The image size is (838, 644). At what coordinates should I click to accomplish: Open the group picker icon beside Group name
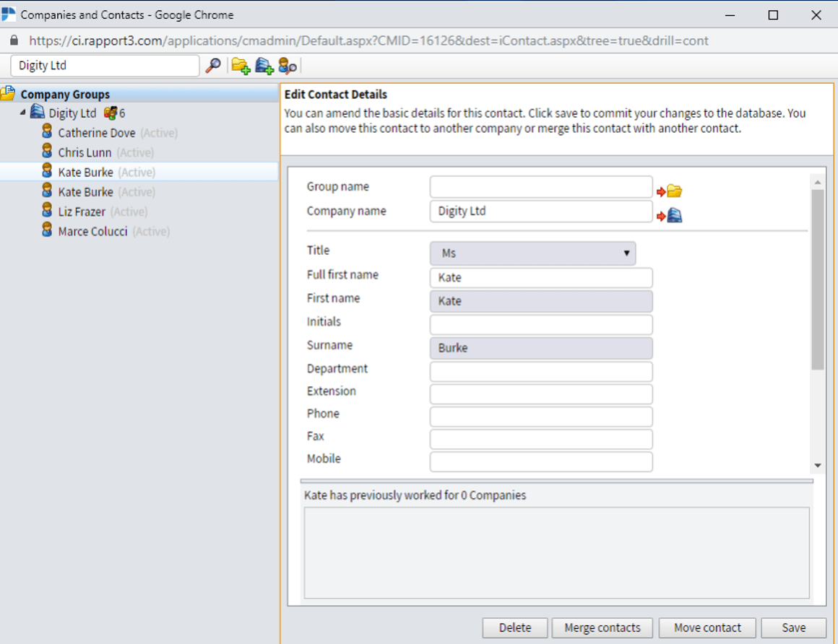tap(669, 191)
